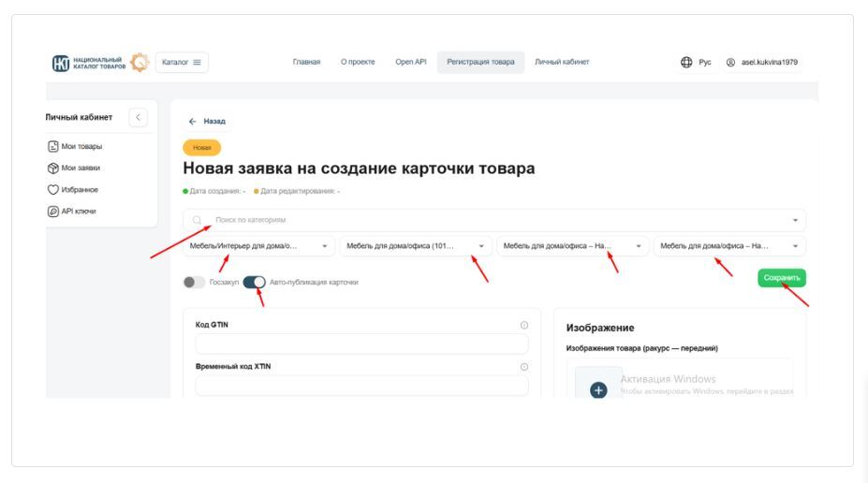Click the Новая status badge
This screenshot has height=483, width=868.
pyautogui.click(x=202, y=148)
